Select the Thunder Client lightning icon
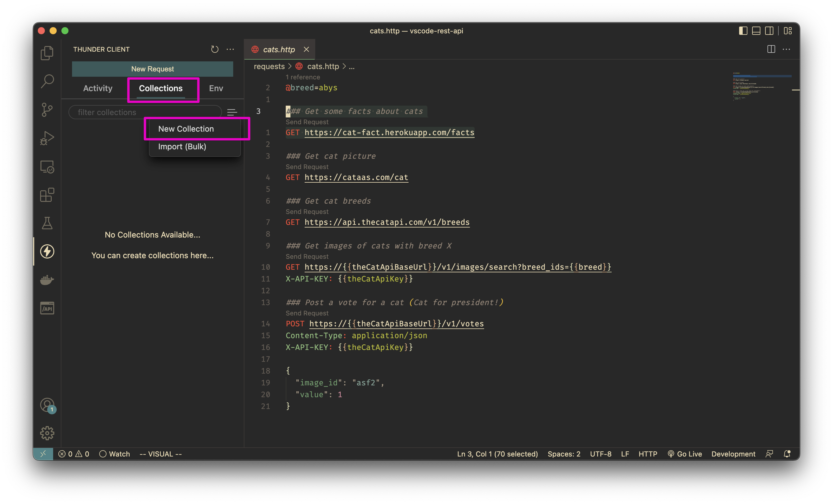Image resolution: width=833 pixels, height=504 pixels. click(x=47, y=251)
